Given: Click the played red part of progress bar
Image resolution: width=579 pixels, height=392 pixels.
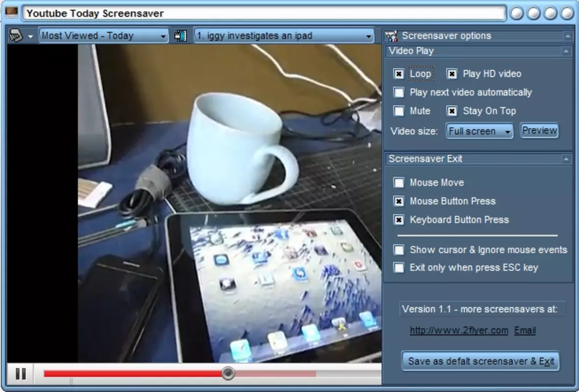Looking at the screenshot, I should [x=133, y=374].
